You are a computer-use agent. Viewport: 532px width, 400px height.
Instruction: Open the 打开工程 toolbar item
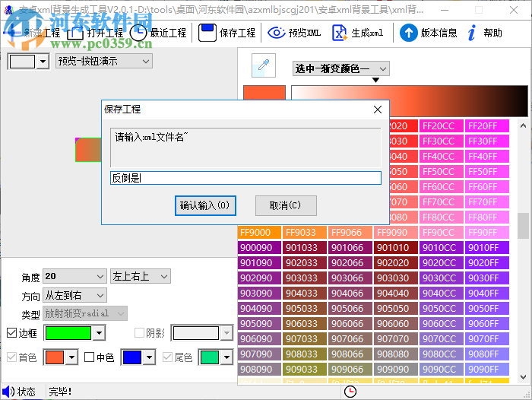coord(96,33)
